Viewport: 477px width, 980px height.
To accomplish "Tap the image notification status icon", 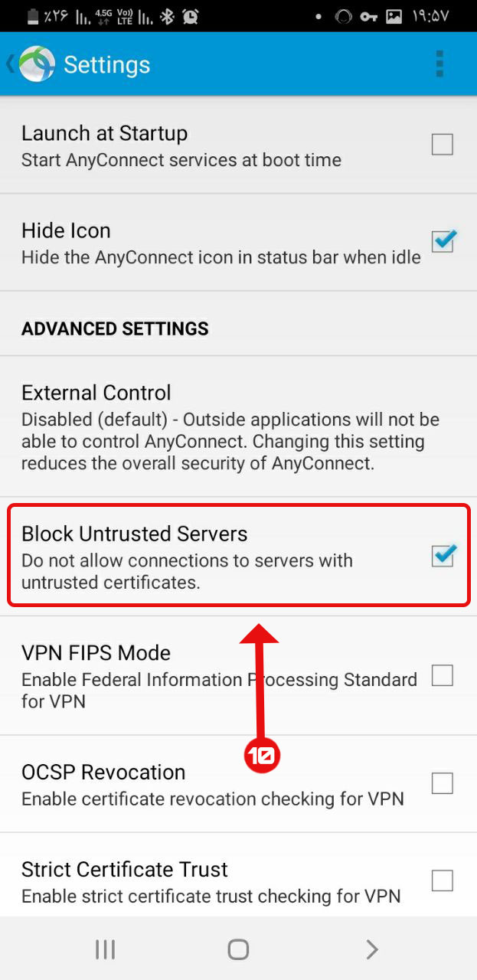I will tap(394, 16).
